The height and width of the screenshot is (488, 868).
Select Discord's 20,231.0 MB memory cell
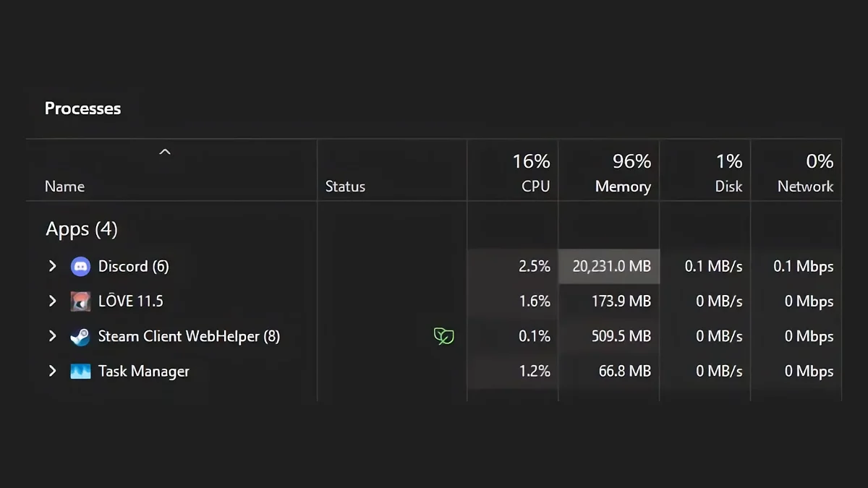pos(611,266)
